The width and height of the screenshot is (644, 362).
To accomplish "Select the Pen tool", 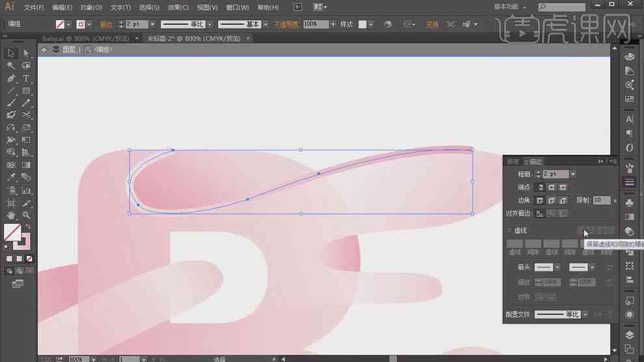I will (x=10, y=78).
